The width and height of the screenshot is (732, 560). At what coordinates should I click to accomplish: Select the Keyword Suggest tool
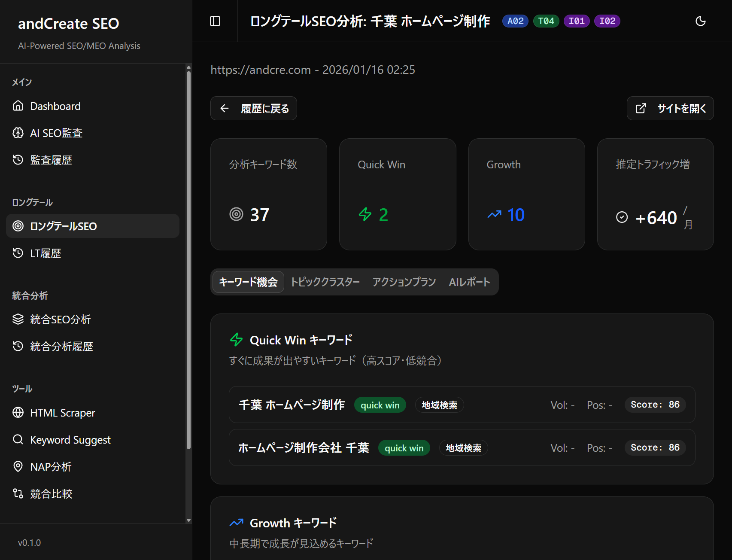coord(70,439)
